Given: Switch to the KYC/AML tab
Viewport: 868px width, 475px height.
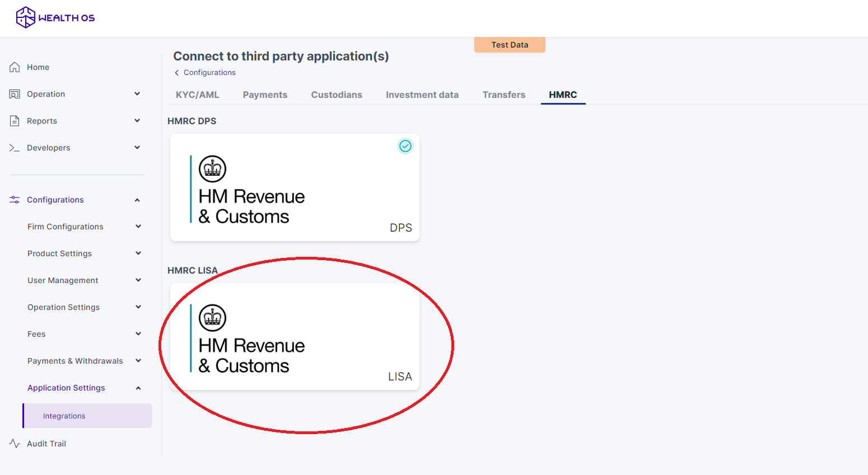Looking at the screenshot, I should (198, 95).
